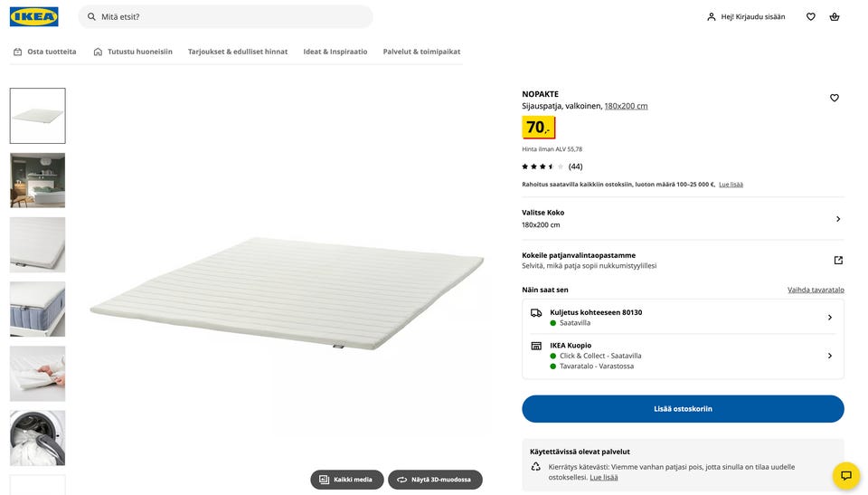Save NOPAKTE to favorites with heart
Image resolution: width=868 pixels, height=495 pixels.
[x=835, y=98]
